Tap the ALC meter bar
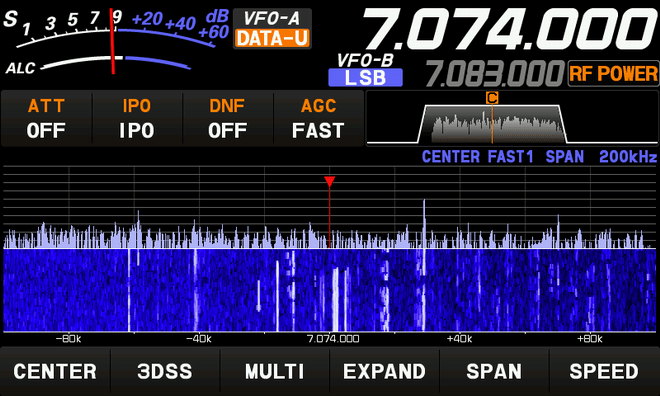Image resolution: width=660 pixels, height=396 pixels. click(116, 63)
